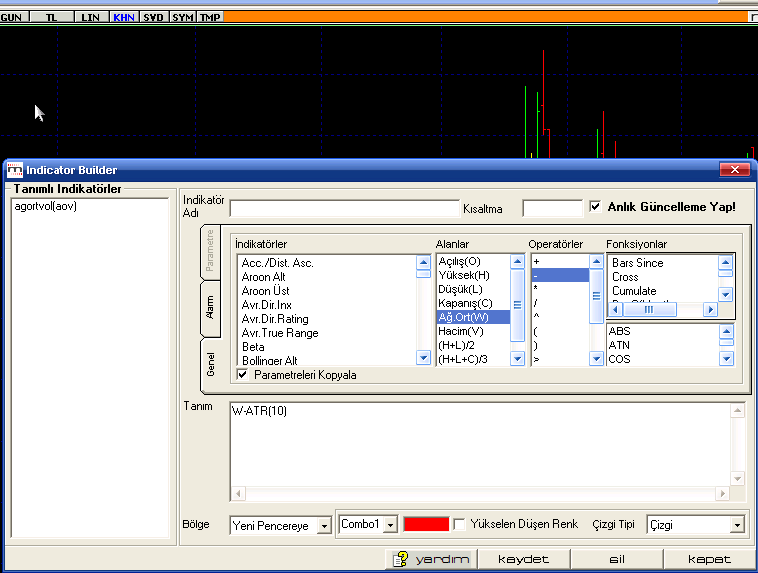Click the kapat button
758x573 pixels.
tap(709, 559)
